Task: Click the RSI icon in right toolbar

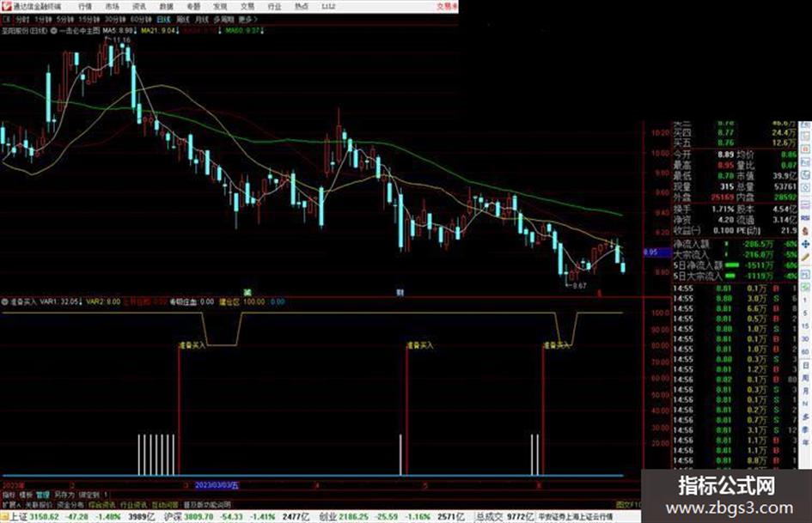Action: (x=805, y=218)
